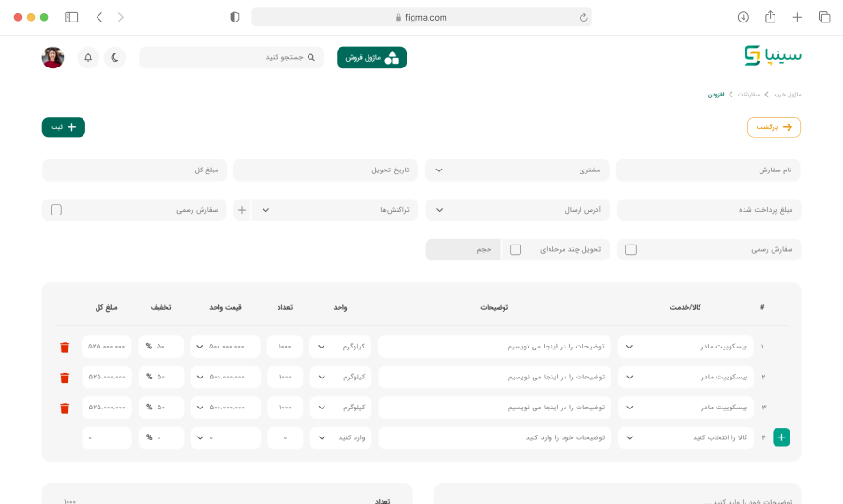Viewport: 843px width, 504px height.
Task: Click the Safari share icon
Action: coord(770,17)
